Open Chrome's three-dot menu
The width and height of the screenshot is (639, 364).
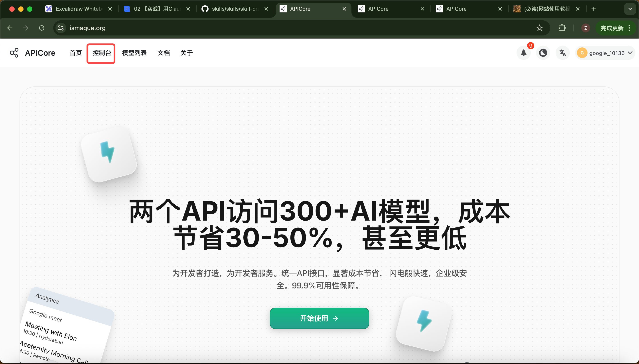(629, 28)
